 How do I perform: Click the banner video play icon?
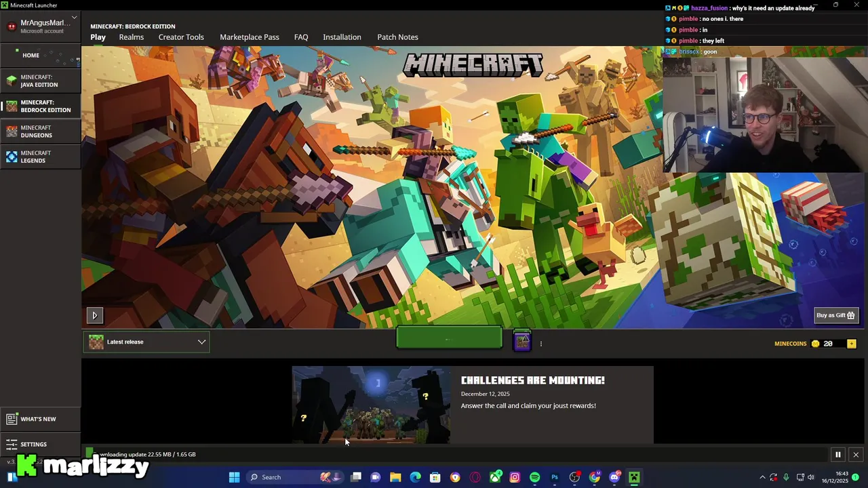pos(94,315)
